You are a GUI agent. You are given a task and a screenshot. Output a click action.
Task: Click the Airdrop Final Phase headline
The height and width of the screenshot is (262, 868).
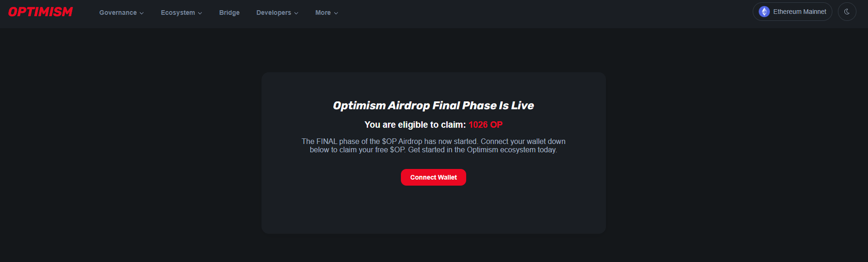click(x=433, y=106)
